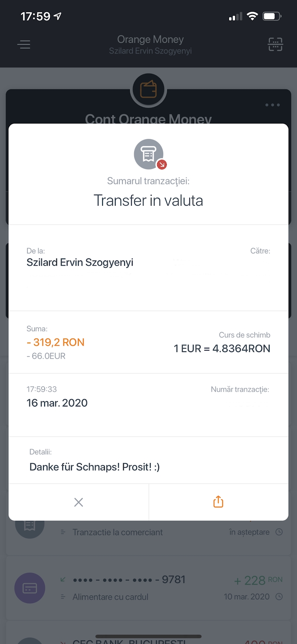Open the hamburger menu
The image size is (297, 644).
25,44
